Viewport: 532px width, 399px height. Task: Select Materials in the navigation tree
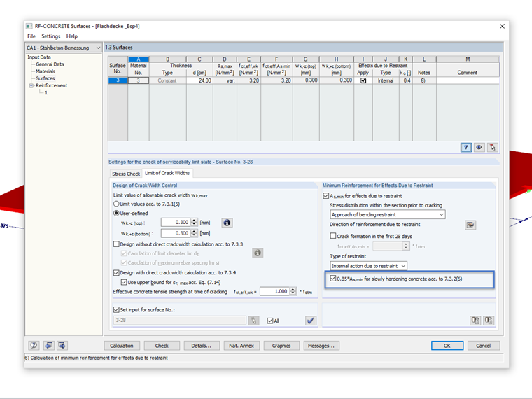click(x=45, y=71)
